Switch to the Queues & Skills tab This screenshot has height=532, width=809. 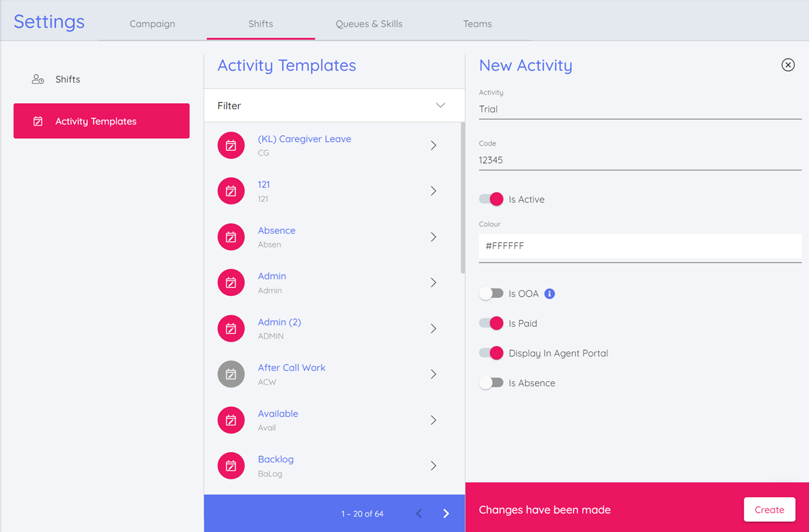(368, 24)
